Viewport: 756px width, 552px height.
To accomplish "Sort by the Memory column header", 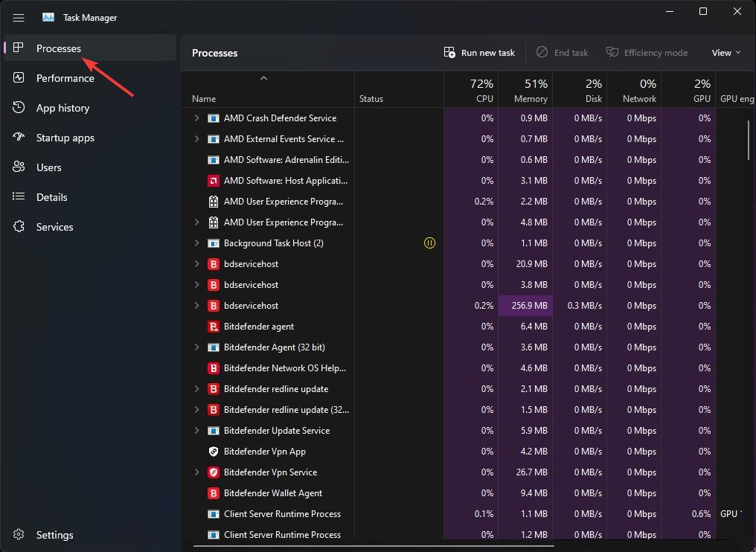I will click(525, 90).
